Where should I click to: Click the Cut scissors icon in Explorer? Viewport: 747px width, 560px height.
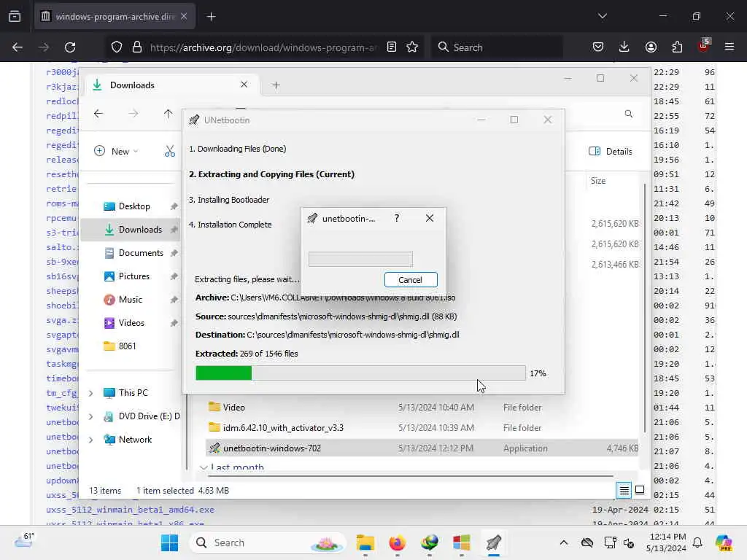(169, 152)
